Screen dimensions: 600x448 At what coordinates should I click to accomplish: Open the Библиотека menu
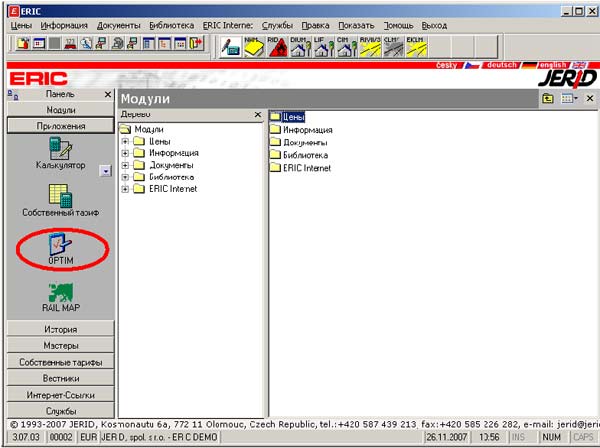(x=172, y=26)
